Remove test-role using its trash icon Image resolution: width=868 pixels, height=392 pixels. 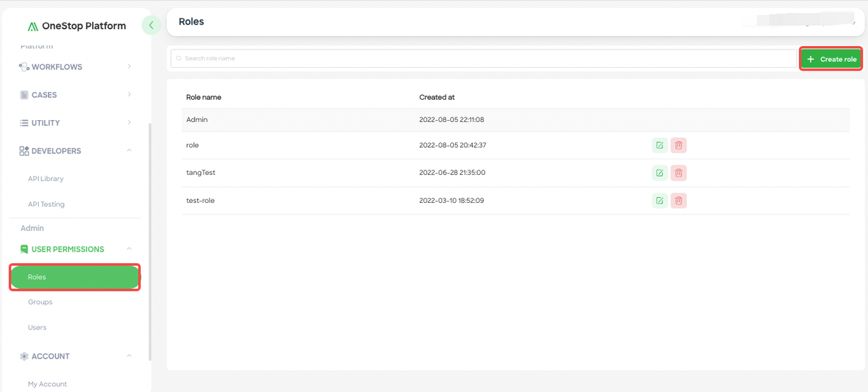tap(678, 200)
